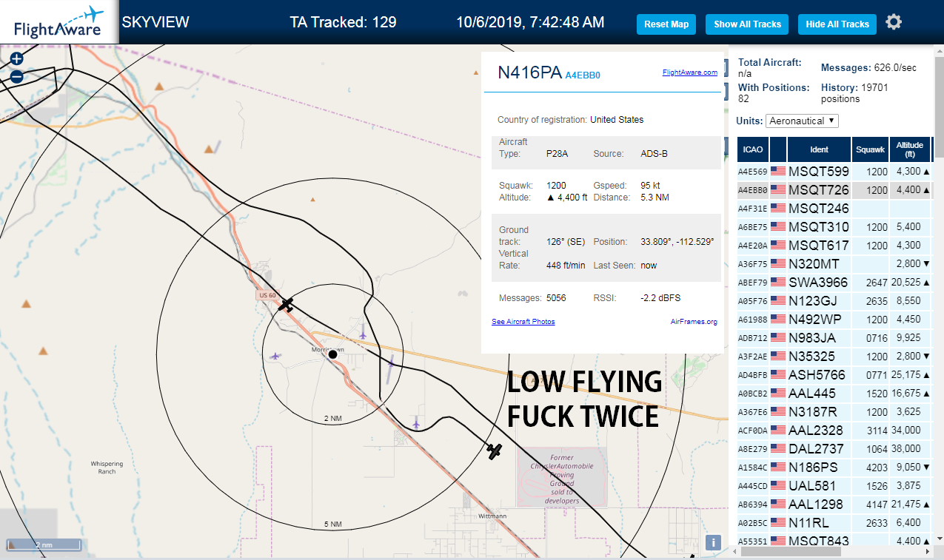
Task: Select the MSQT843 aircraft row
Action: pyautogui.click(x=834, y=540)
